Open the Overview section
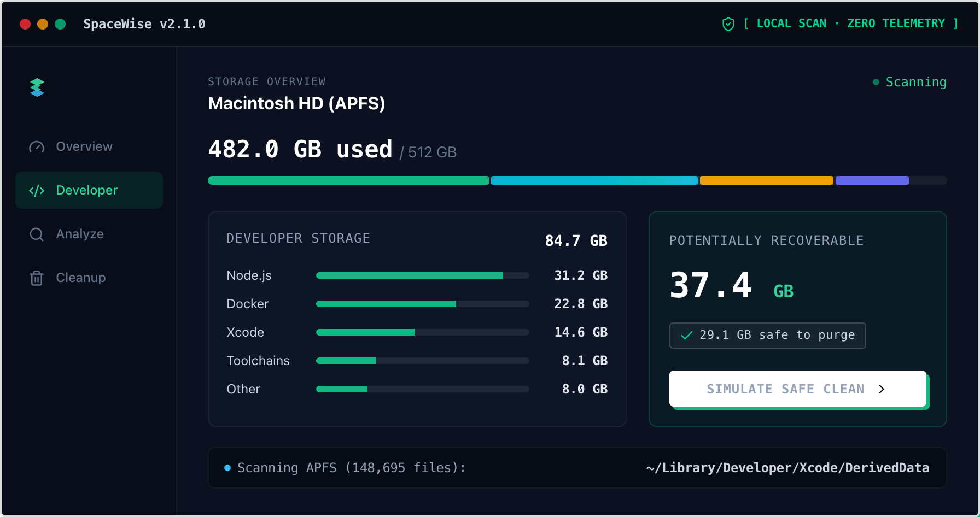This screenshot has width=980, height=517. click(x=89, y=146)
